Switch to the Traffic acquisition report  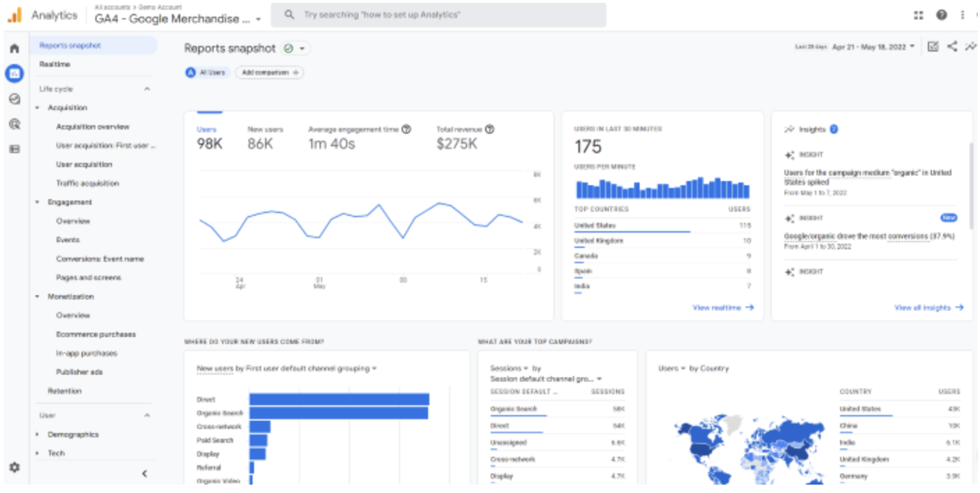(87, 182)
